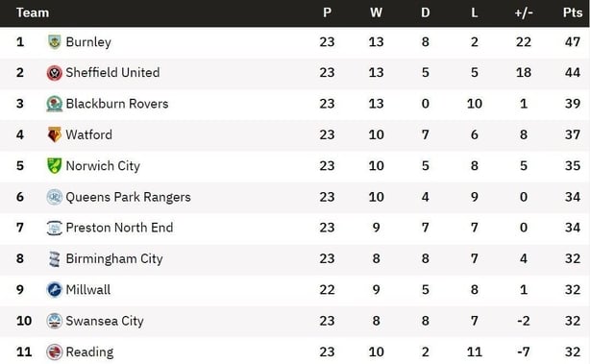The image size is (590, 364).
Task: Click the Burnley club crest icon
Action: 54,41
